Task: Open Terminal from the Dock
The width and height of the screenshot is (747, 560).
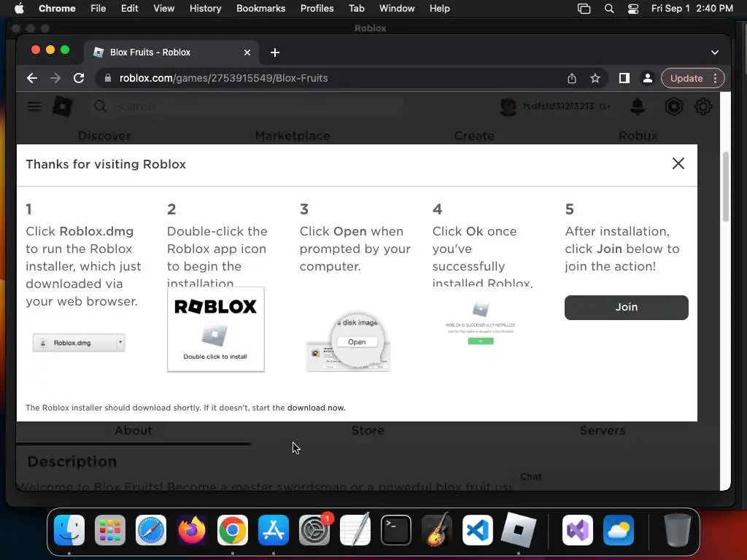Action: coord(396,530)
